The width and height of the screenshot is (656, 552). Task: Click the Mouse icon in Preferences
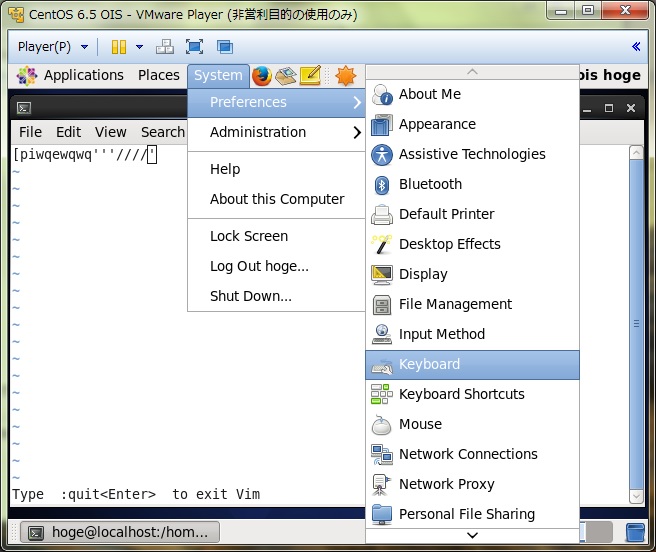382,424
